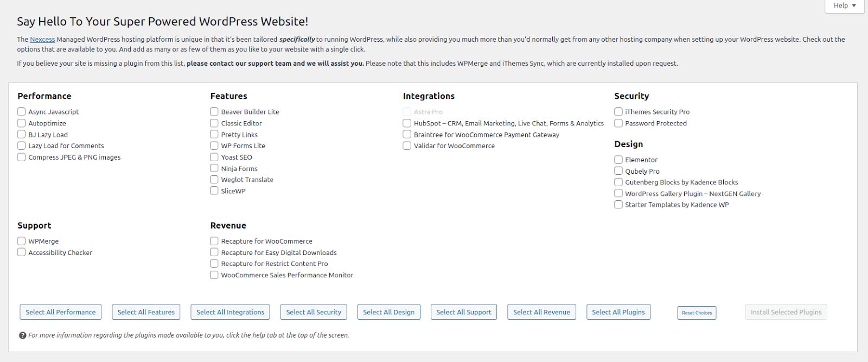
Task: Click the Performance section heading
Action: pyautogui.click(x=44, y=96)
